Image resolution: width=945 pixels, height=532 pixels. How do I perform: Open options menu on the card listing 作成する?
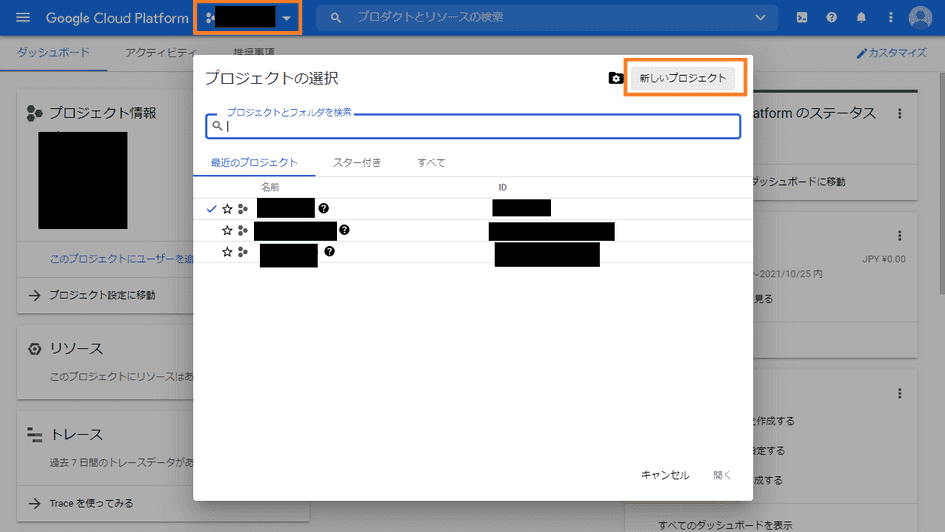click(x=900, y=393)
